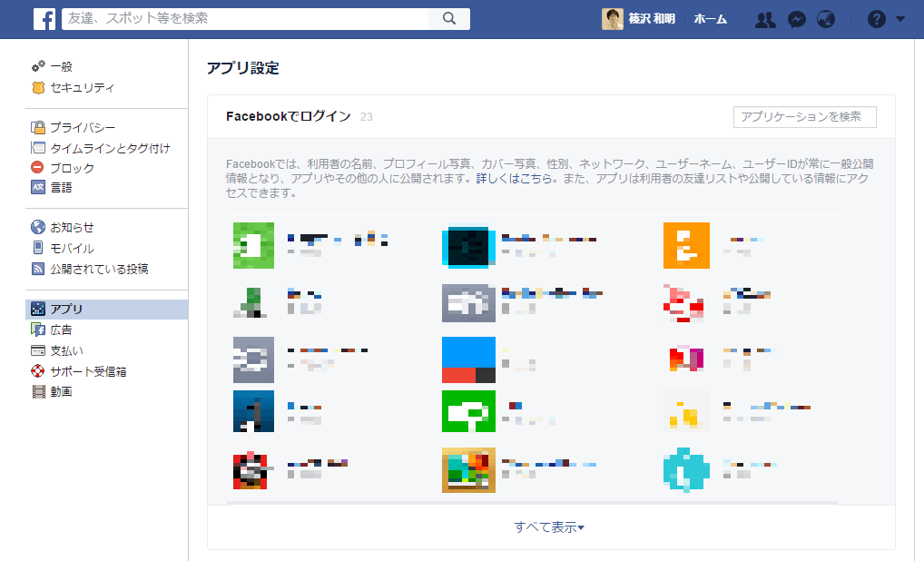This screenshot has height=561, width=924.
Task: Click the magnifier search button
Action: (x=449, y=19)
